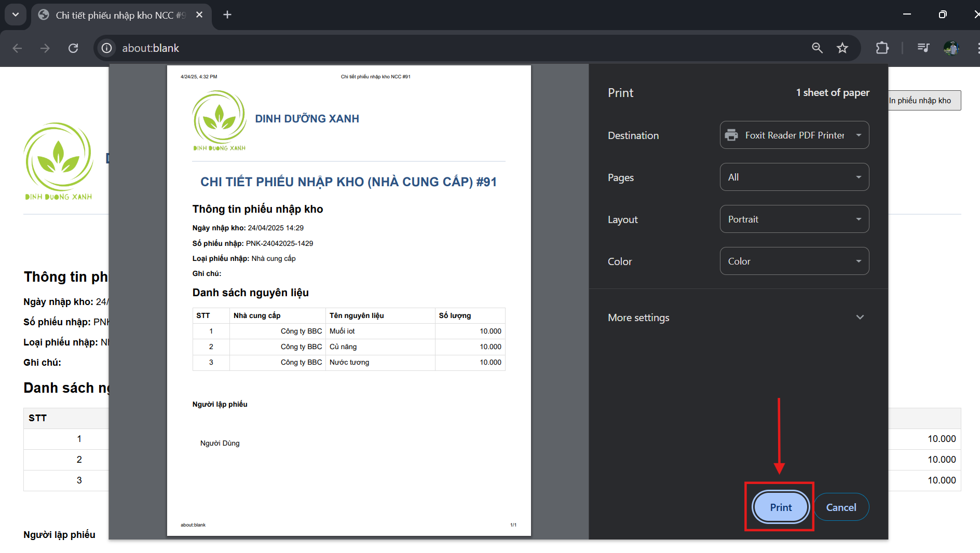Minimize the browser window
Screen dimensions: 980x553
click(907, 15)
